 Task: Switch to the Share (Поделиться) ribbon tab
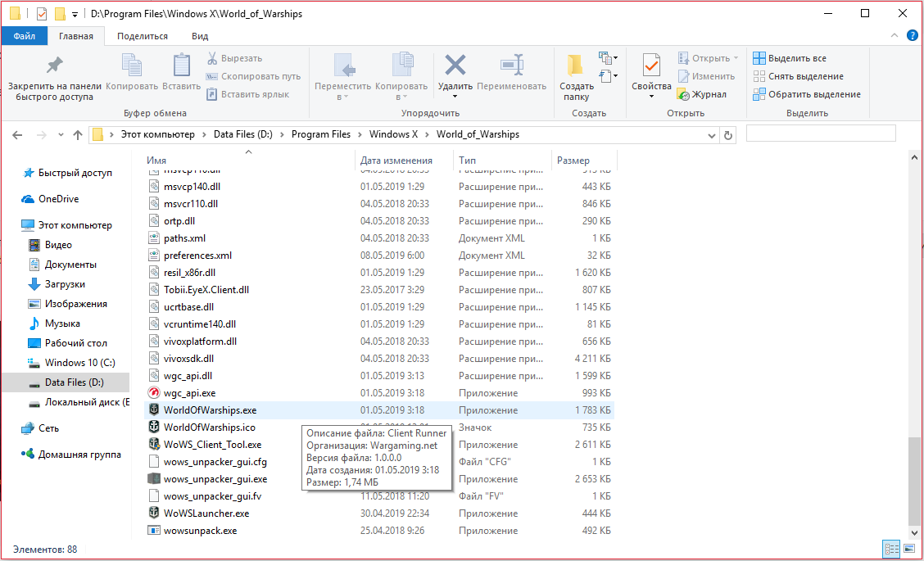(x=143, y=36)
